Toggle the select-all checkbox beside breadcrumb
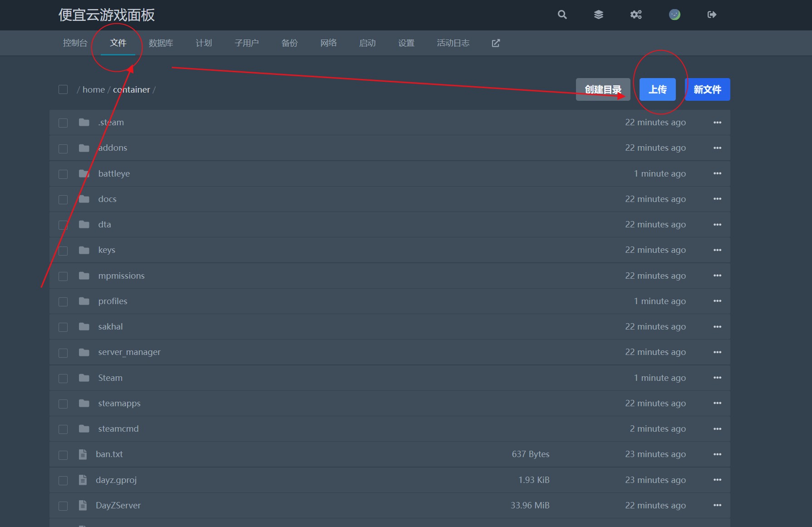The height and width of the screenshot is (527, 812). click(x=63, y=89)
